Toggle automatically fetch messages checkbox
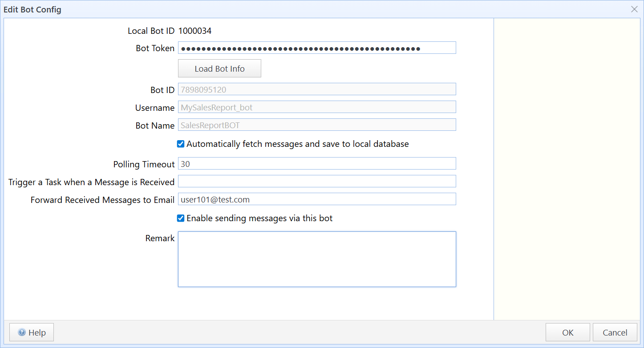644x348 pixels. point(181,144)
